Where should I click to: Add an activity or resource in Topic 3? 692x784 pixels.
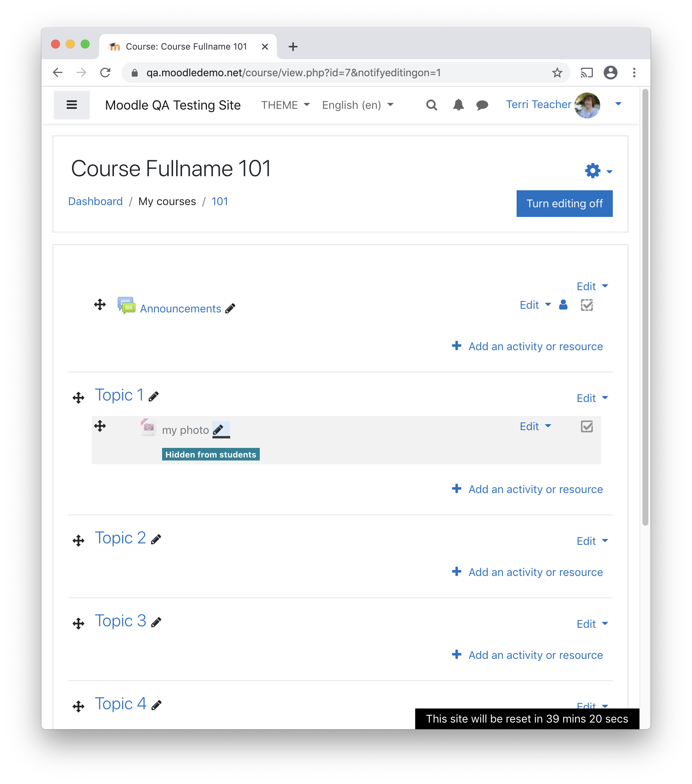click(527, 655)
